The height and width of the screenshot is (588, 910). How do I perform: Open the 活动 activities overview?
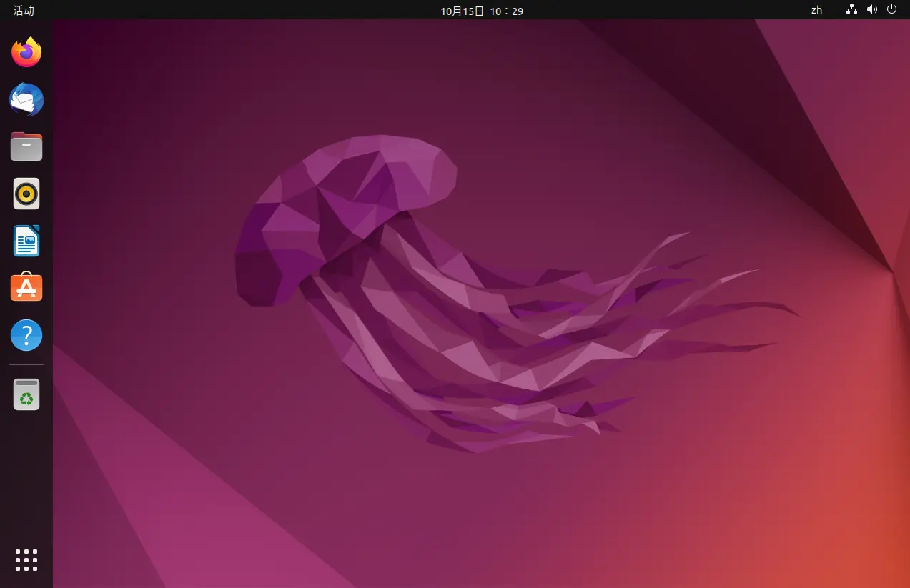click(24, 11)
